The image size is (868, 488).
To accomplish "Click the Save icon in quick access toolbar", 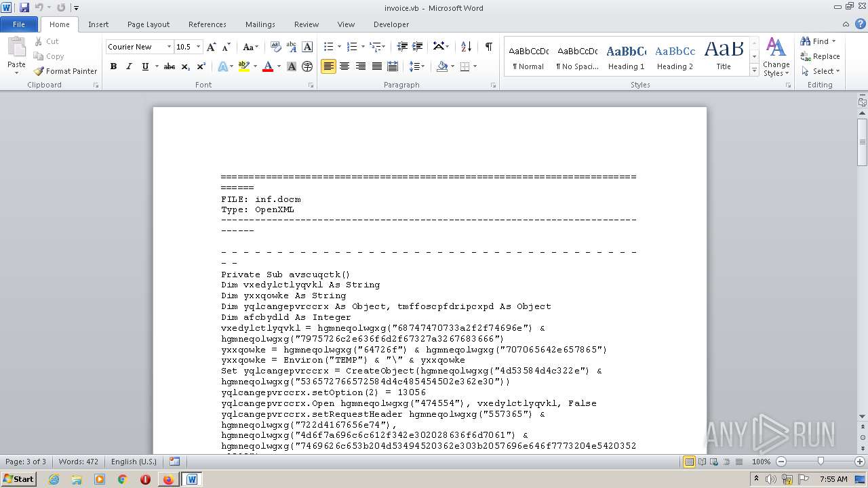I will point(24,7).
